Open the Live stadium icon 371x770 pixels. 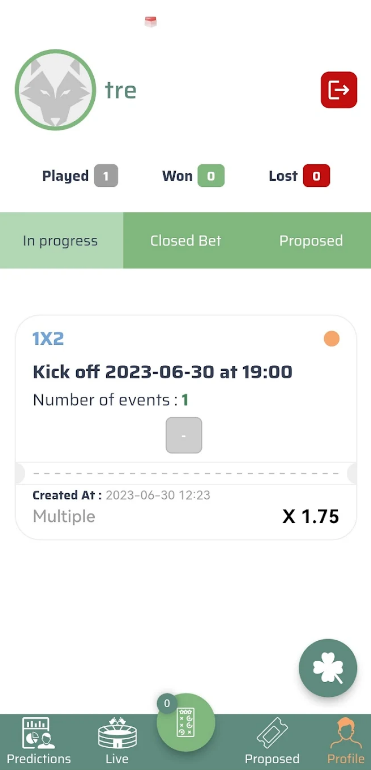coord(117,741)
